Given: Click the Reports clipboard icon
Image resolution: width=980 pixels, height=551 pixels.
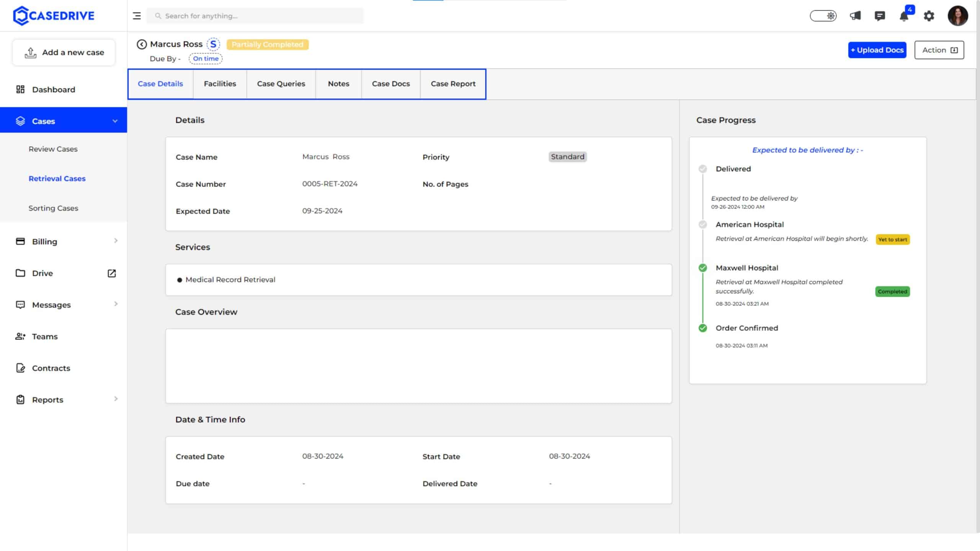Looking at the screenshot, I should (20, 399).
